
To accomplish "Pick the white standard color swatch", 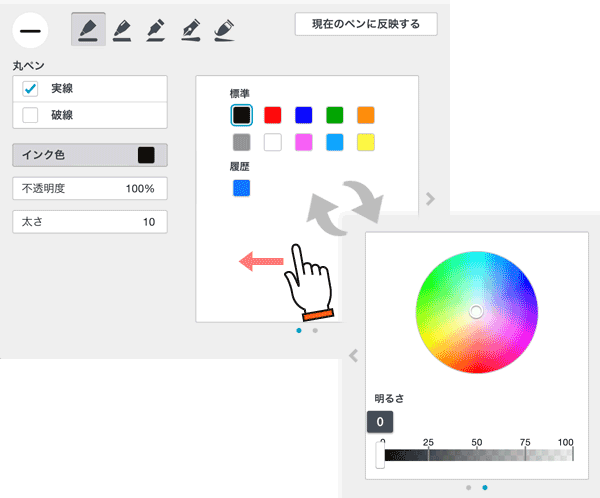I will pyautogui.click(x=272, y=142).
